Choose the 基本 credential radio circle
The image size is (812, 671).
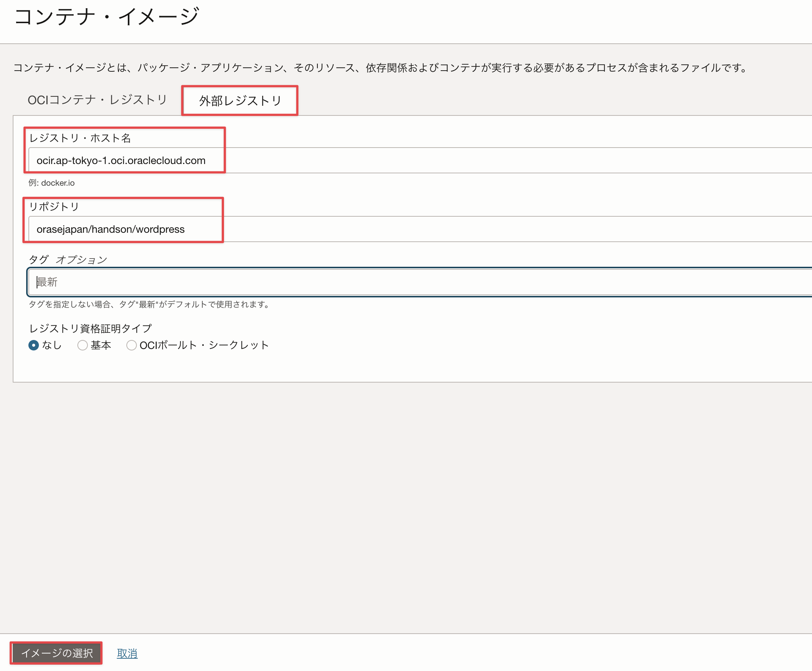pyautogui.click(x=82, y=345)
